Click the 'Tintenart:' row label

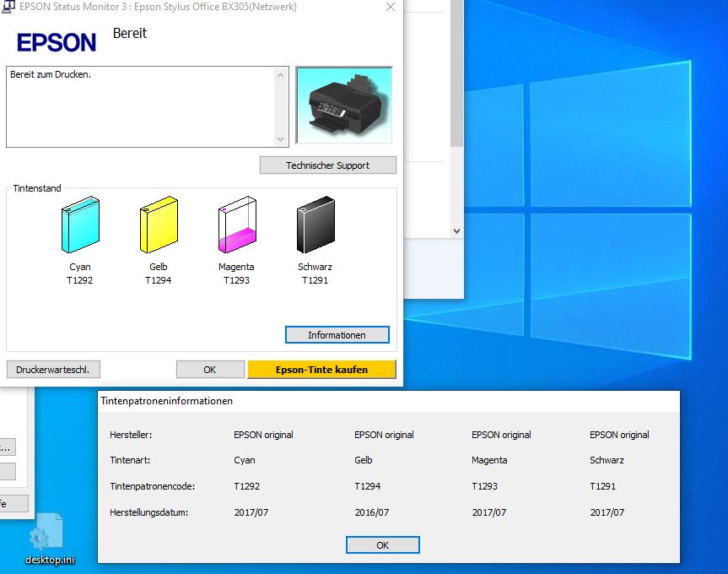point(130,460)
